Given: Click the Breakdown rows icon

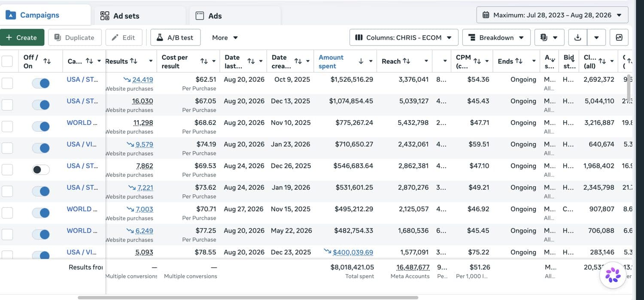Looking at the screenshot, I should coord(472,37).
